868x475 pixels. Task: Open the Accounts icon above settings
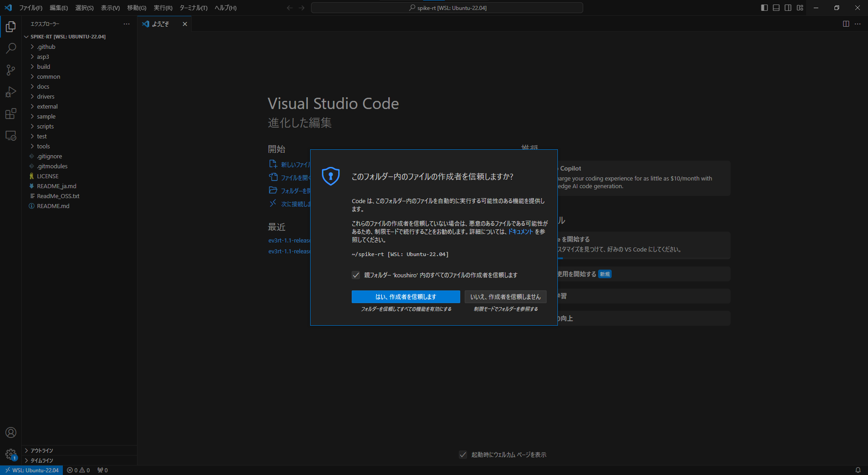10,432
